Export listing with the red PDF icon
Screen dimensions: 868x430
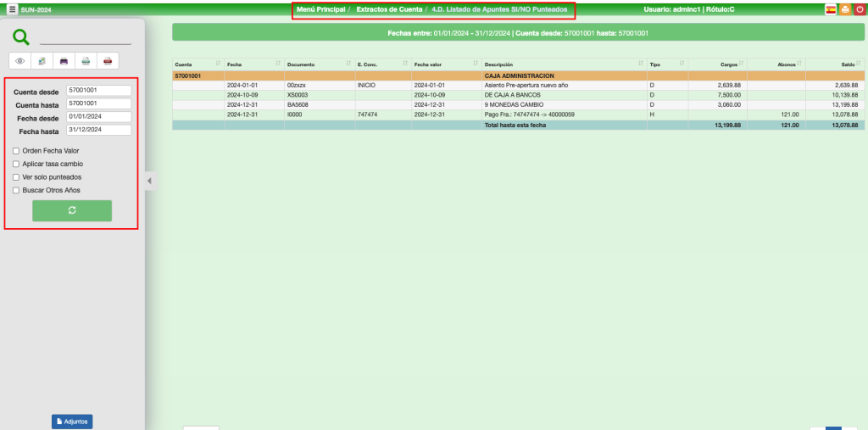point(108,61)
